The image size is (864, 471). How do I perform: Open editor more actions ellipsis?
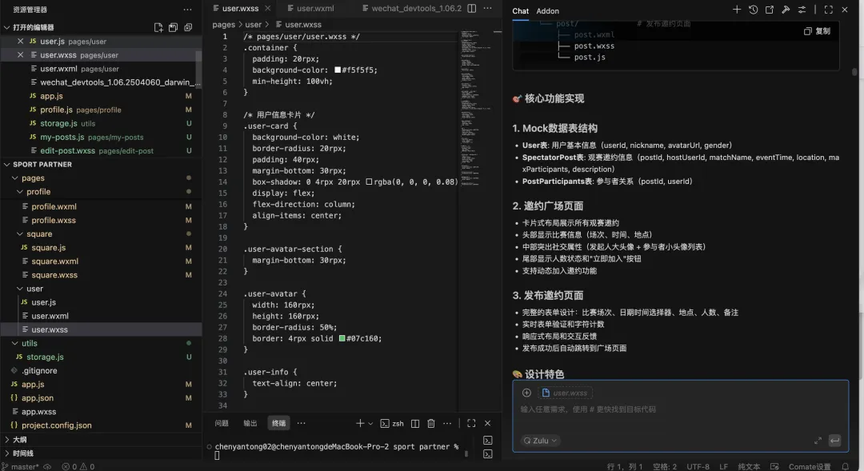[488, 8]
